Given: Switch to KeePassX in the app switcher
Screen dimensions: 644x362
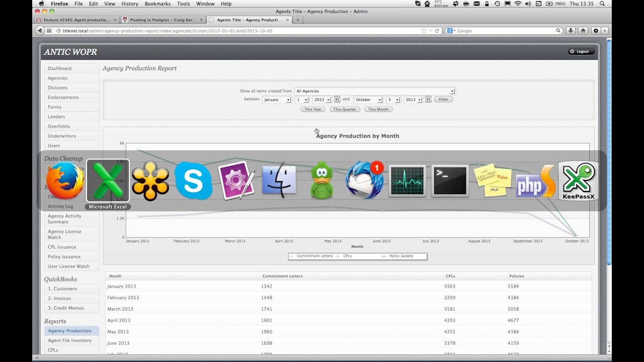Looking at the screenshot, I should [x=579, y=180].
